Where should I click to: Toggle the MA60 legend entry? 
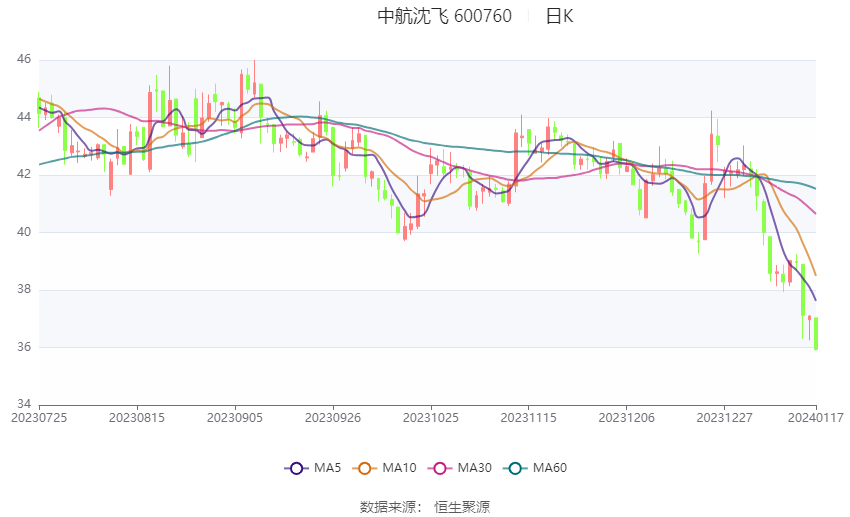535,468
